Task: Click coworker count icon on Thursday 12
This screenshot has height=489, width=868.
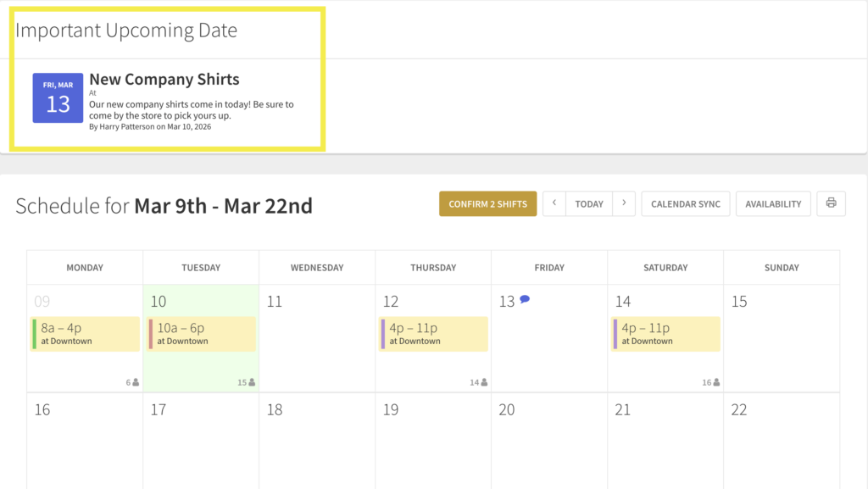Action: pos(484,382)
